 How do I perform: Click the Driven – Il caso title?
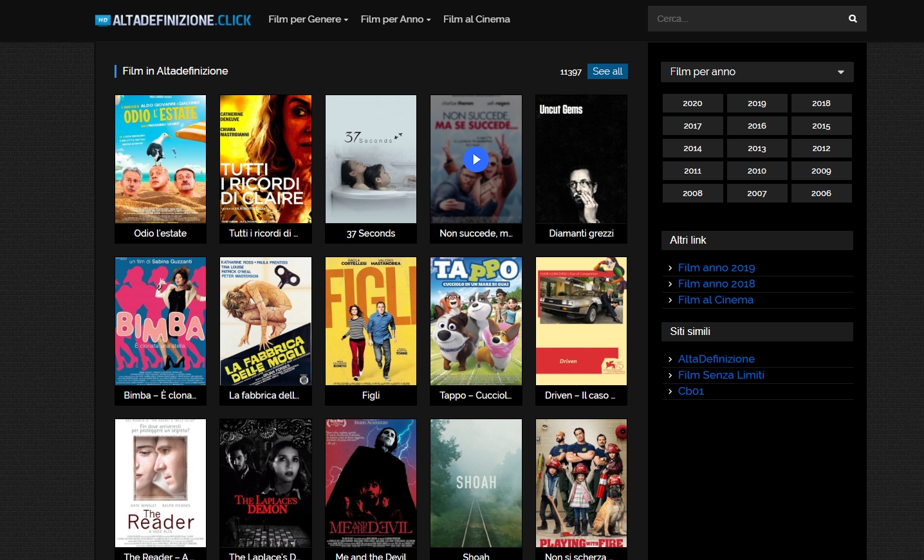point(581,395)
